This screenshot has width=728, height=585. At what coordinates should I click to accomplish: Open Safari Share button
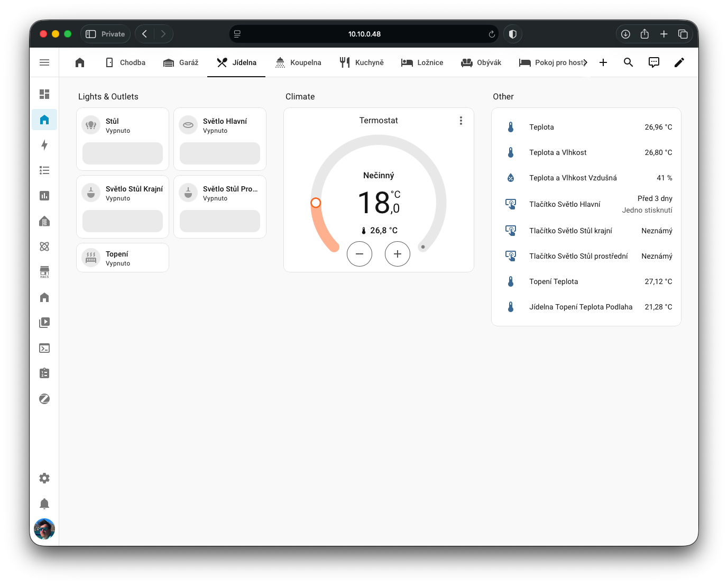click(x=644, y=34)
